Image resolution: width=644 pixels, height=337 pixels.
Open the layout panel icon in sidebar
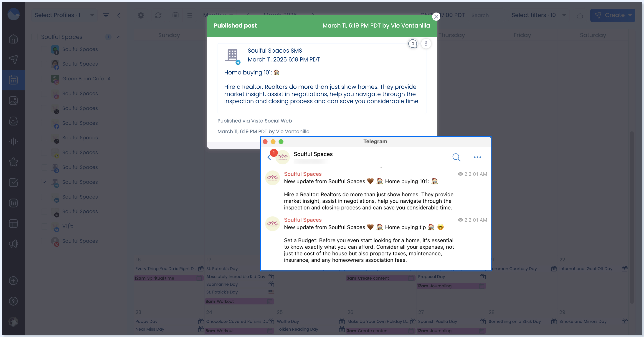pos(13,223)
